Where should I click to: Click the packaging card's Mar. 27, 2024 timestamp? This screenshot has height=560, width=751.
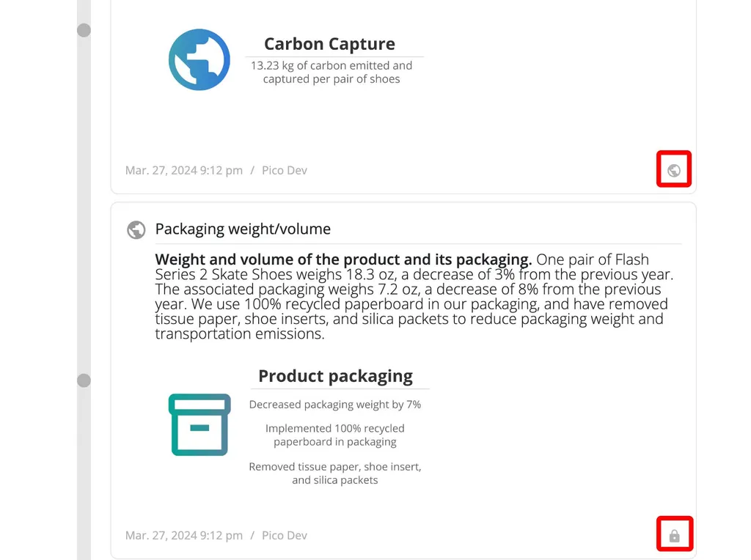click(183, 536)
